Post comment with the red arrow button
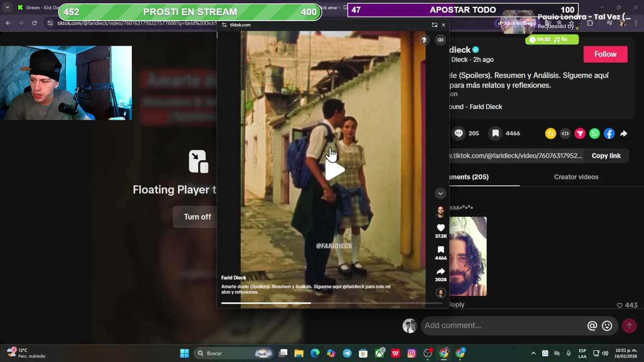Image resolution: width=644 pixels, height=362 pixels. 629,326
